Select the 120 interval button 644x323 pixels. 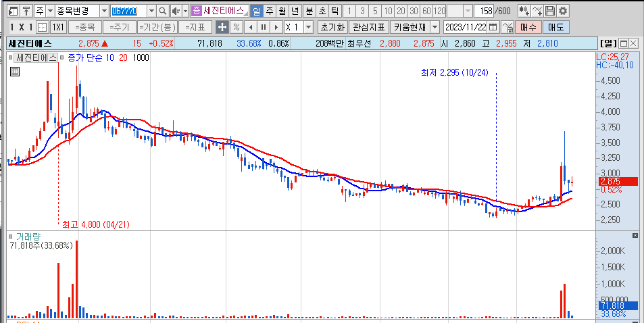[x=439, y=11]
